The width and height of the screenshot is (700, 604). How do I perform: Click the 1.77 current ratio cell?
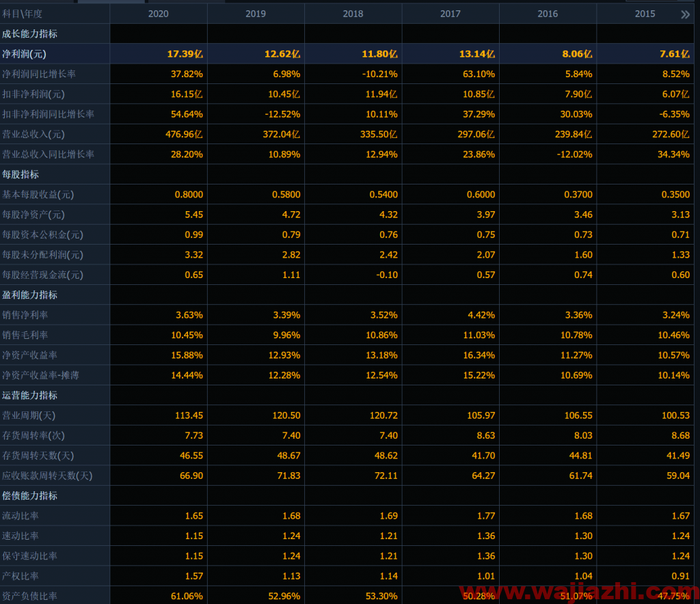point(486,516)
